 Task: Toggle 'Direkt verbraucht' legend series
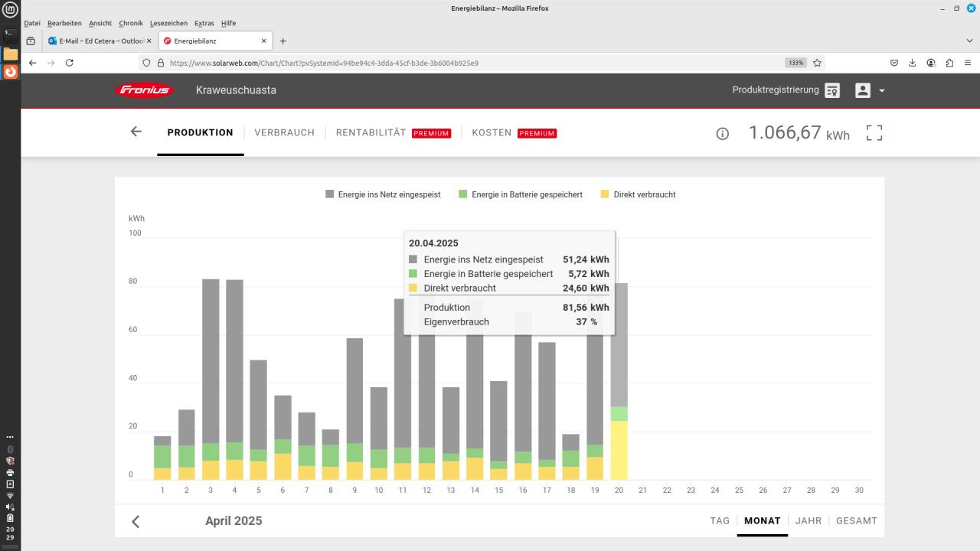pyautogui.click(x=638, y=194)
